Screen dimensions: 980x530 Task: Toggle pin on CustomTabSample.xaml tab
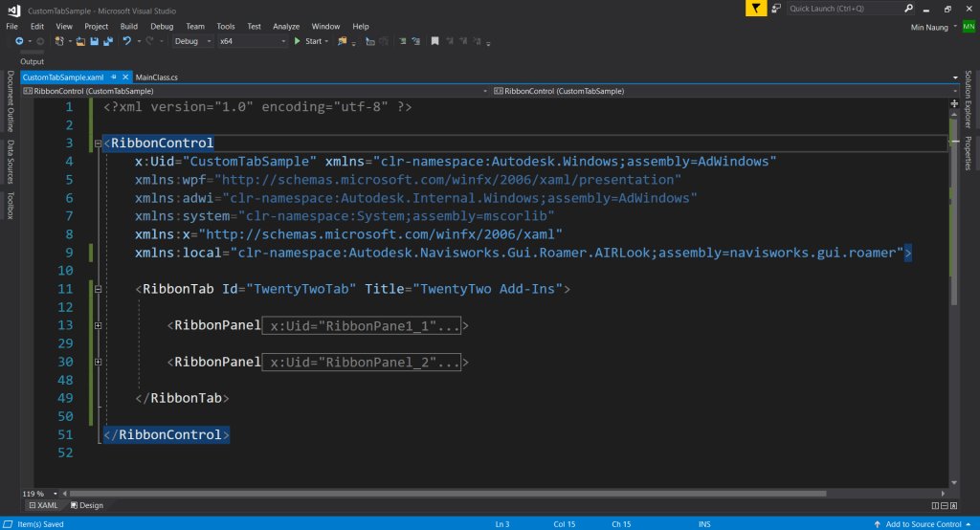114,76
